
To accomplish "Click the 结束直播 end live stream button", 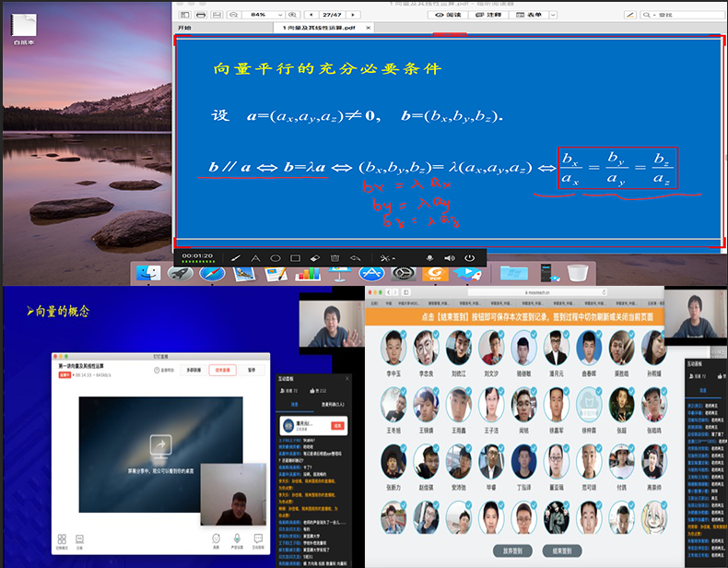I will coord(222,369).
